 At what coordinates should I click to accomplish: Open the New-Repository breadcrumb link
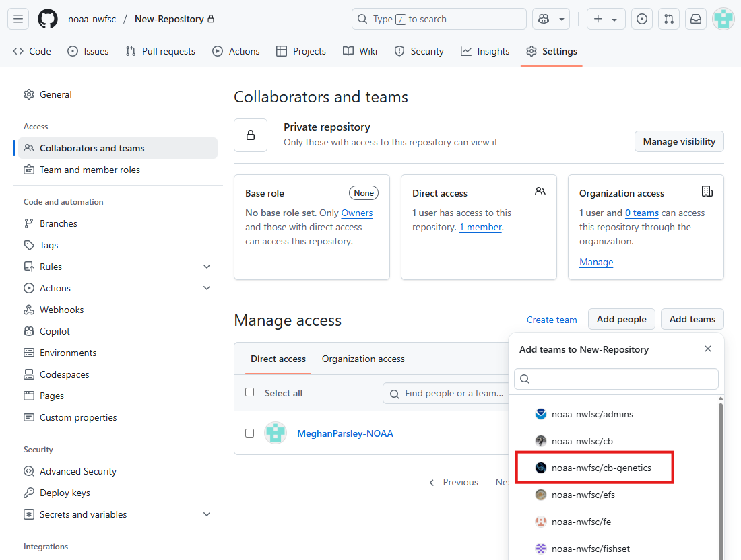(169, 19)
